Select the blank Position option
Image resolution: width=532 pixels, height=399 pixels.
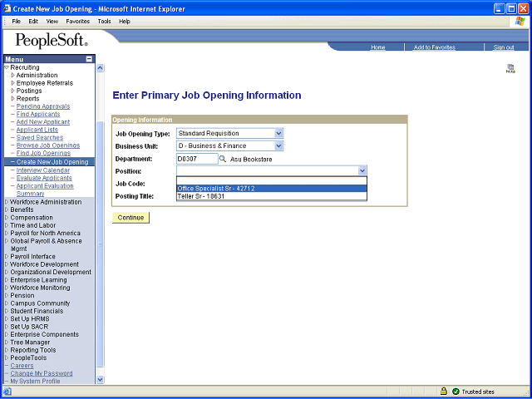[272, 181]
